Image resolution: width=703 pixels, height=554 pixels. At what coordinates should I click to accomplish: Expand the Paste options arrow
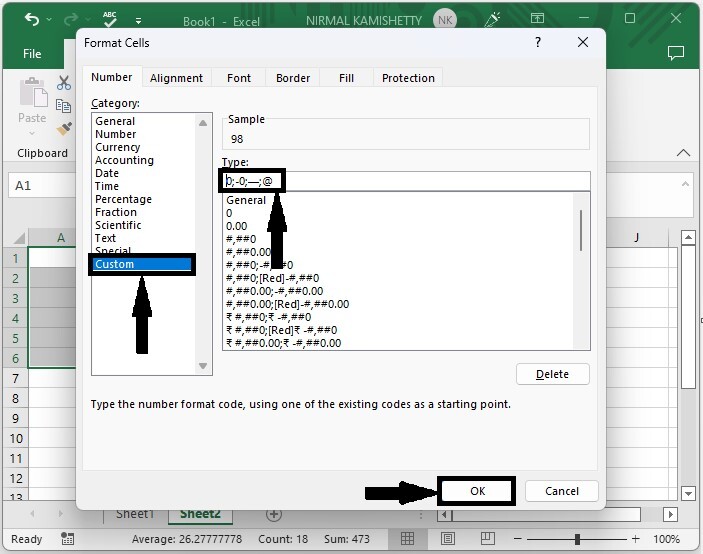tap(32, 133)
